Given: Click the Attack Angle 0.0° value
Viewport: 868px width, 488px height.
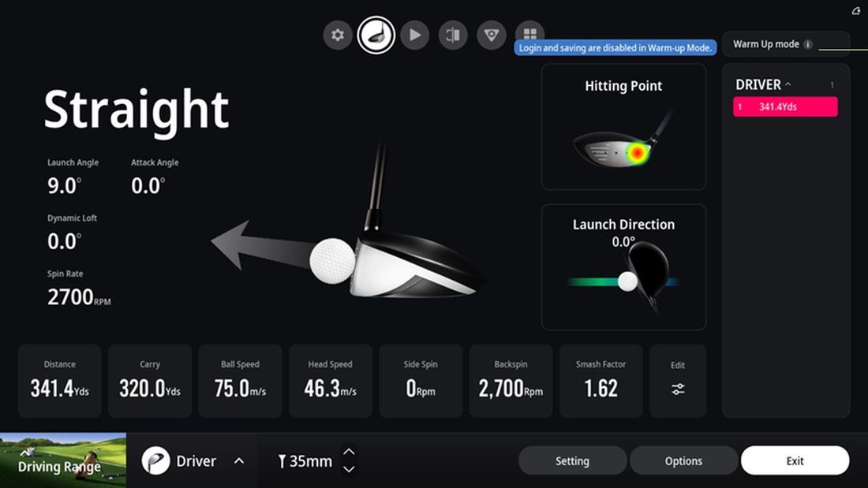Looking at the screenshot, I should 148,186.
